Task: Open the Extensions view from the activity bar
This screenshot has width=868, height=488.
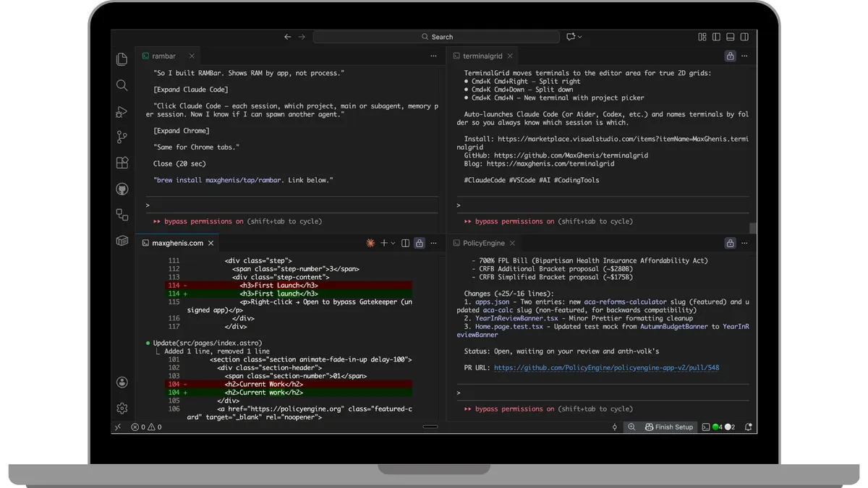Action: 122,163
